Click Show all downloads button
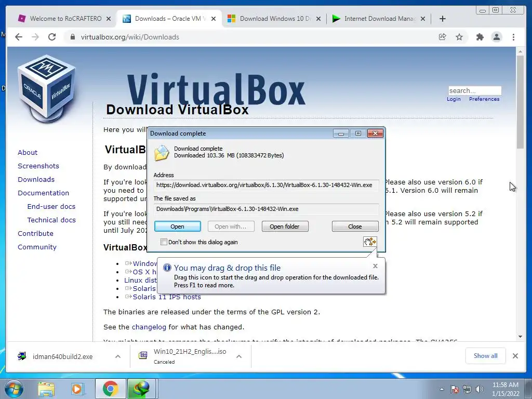The width and height of the screenshot is (532, 399). click(x=486, y=355)
